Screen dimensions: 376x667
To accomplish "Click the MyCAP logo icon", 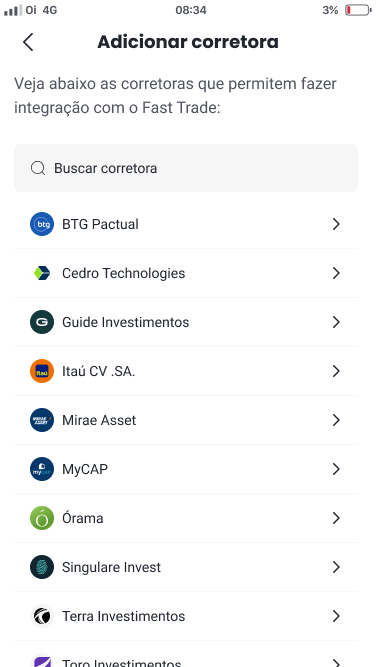I will [x=42, y=469].
